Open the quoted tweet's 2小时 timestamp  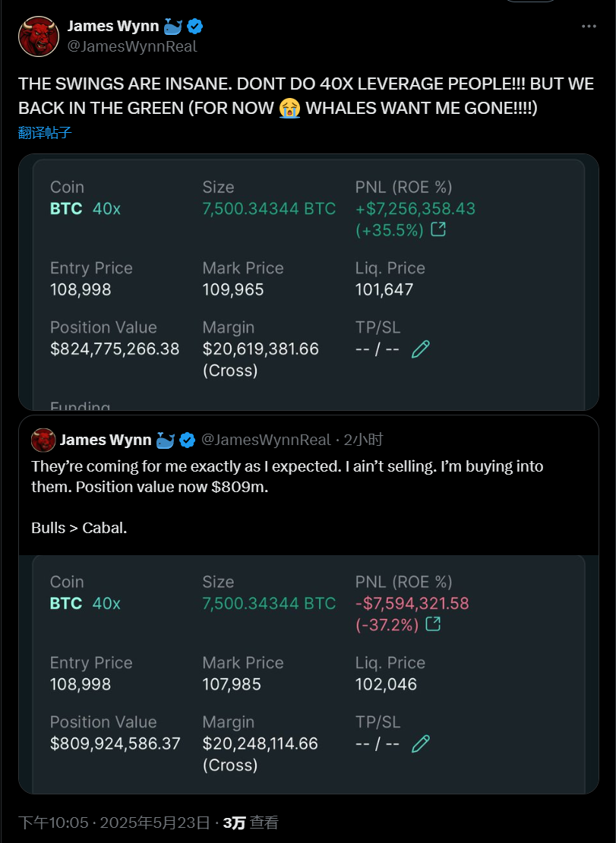[x=363, y=440]
